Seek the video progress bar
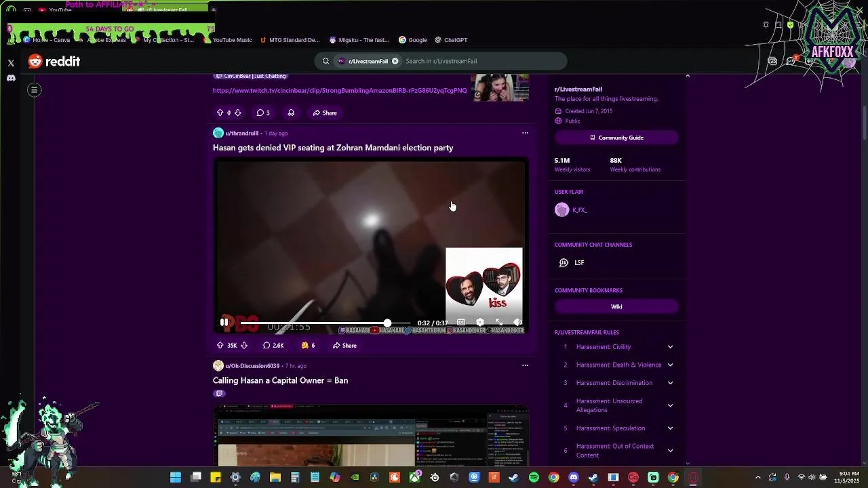 coord(325,323)
